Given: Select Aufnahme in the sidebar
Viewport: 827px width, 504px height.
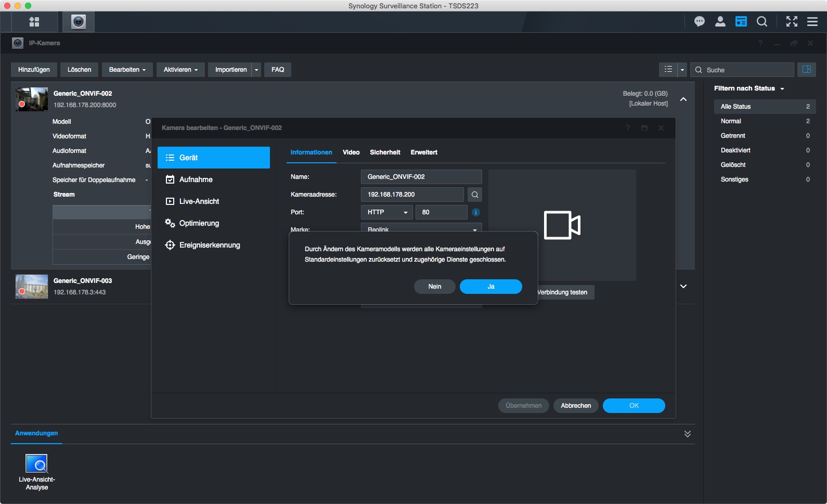Looking at the screenshot, I should point(196,179).
